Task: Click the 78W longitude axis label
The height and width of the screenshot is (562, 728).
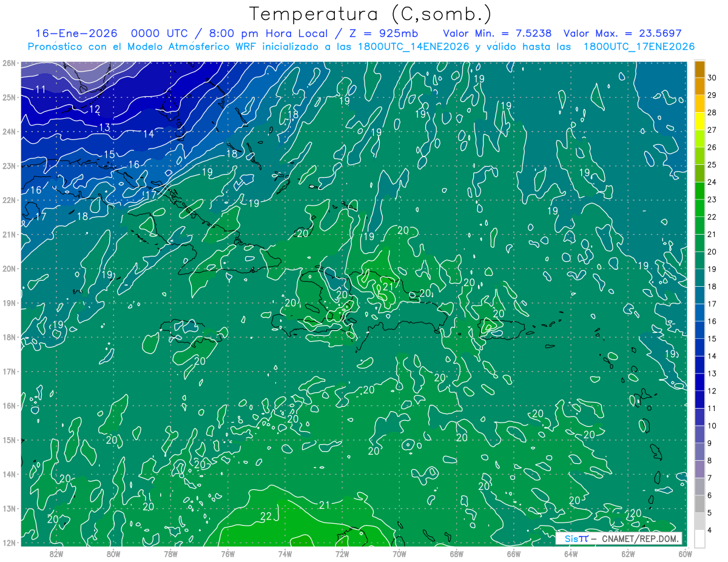Action: [170, 554]
